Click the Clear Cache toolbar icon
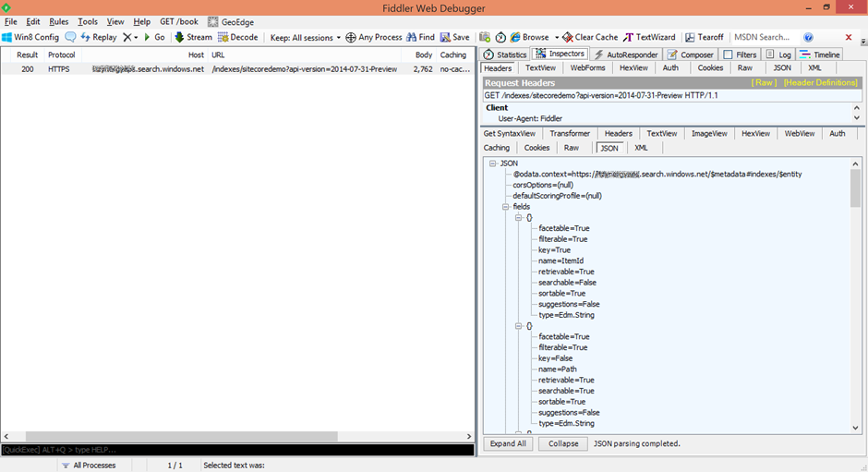Screen dimensions: 868x472 568,37
